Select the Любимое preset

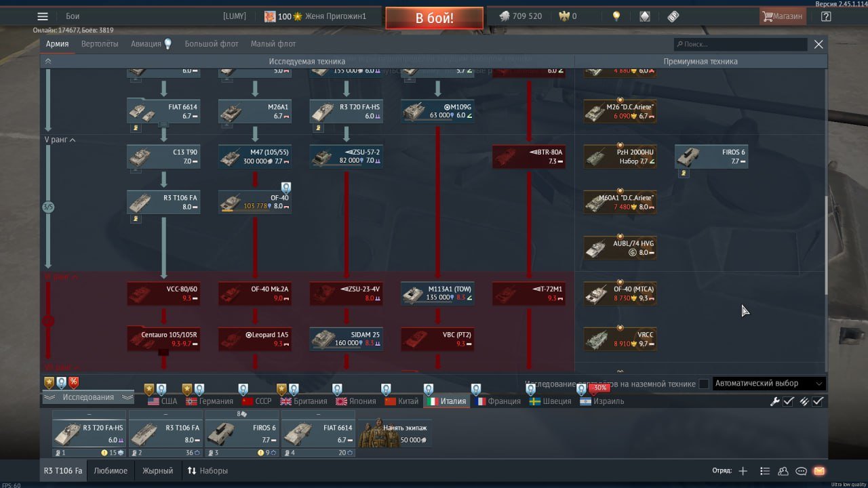(111, 470)
